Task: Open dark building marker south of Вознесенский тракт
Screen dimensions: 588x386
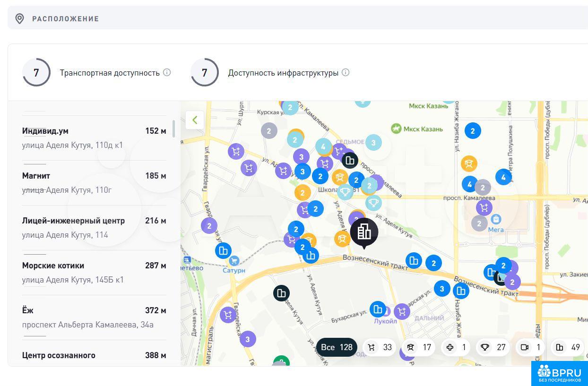Action: [281, 293]
